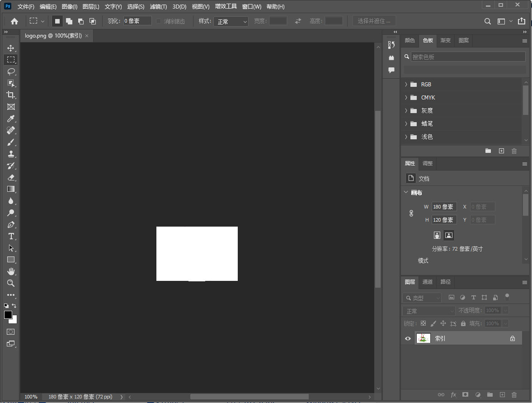The width and height of the screenshot is (532, 403).
Task: Select the Blur tool
Action: [11, 201]
